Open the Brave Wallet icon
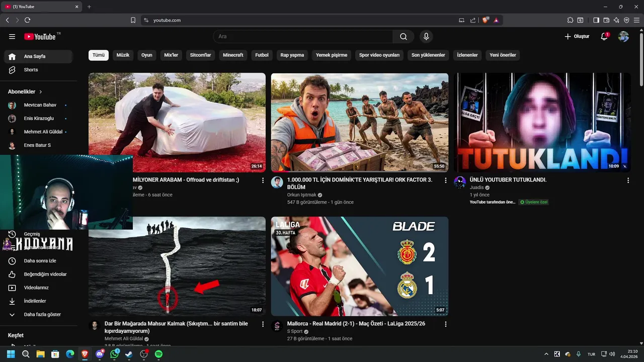 (606, 20)
